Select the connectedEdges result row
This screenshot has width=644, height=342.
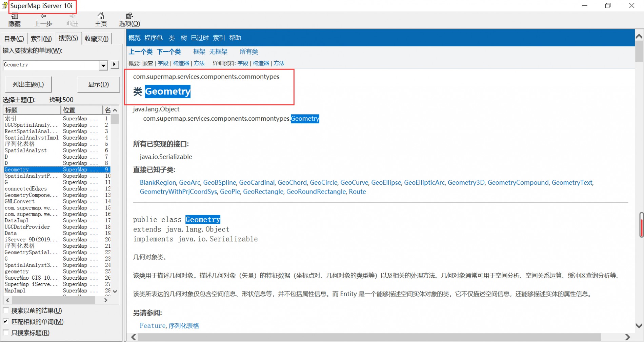57,188
